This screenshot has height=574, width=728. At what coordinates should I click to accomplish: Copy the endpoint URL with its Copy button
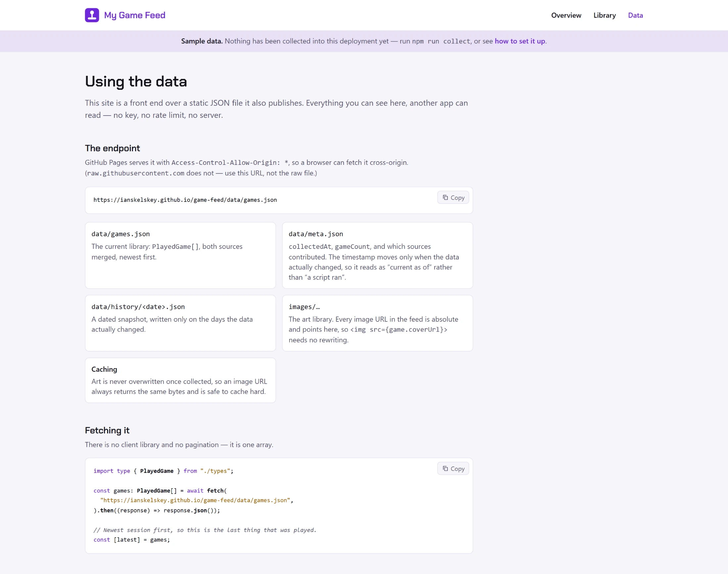[x=453, y=198]
